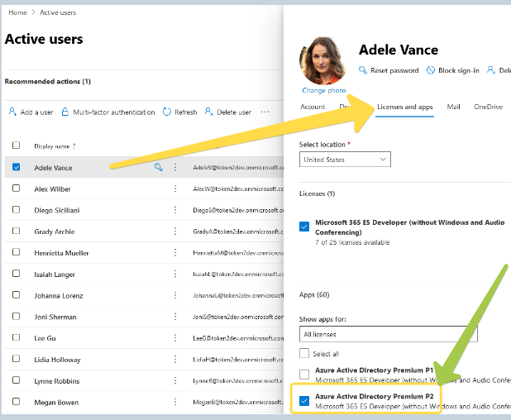Toggle the select all users checkbox

16,146
